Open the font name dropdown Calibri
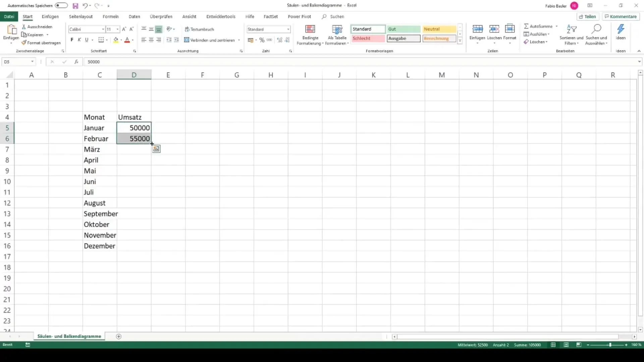Viewport: 644px width, 362px height. (x=103, y=29)
